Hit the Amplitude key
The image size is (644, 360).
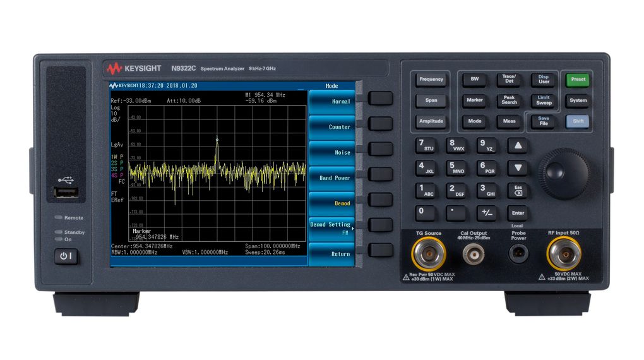pos(431,121)
